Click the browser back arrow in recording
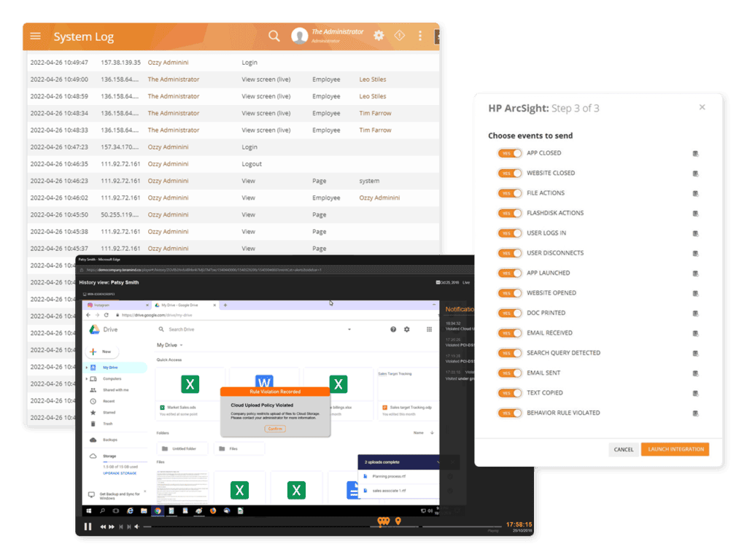The width and height of the screenshot is (747, 560). tap(88, 315)
